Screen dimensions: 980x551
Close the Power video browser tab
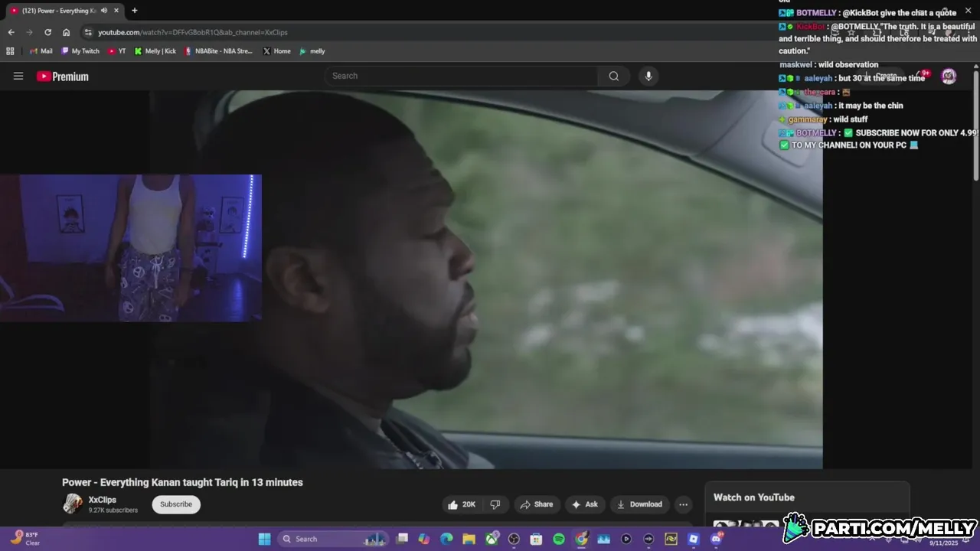[x=118, y=11]
